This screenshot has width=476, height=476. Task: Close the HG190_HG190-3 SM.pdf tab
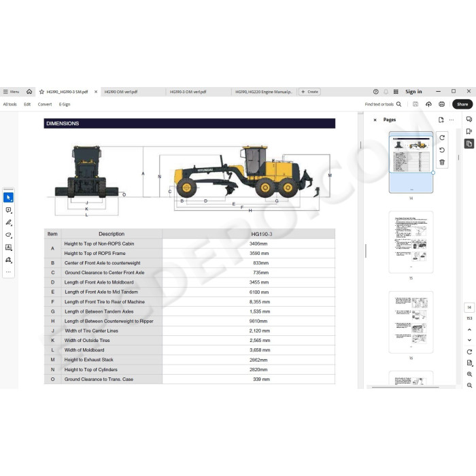tap(96, 92)
